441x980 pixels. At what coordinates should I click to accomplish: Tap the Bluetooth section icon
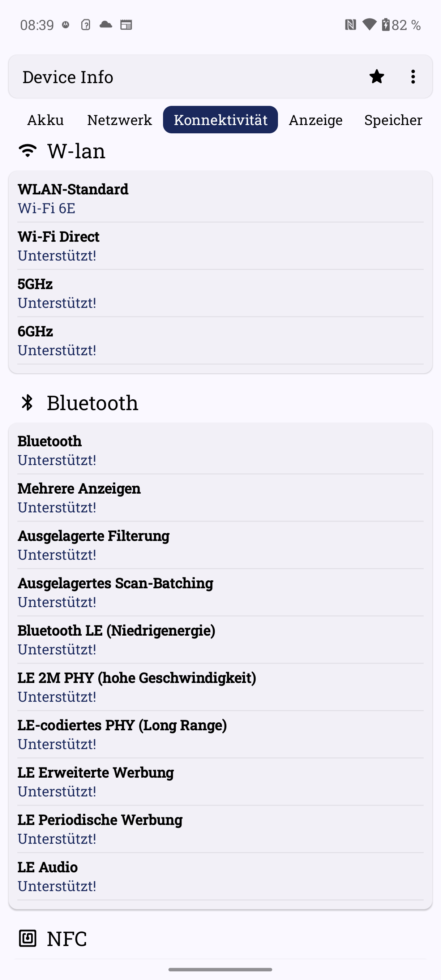click(x=27, y=403)
